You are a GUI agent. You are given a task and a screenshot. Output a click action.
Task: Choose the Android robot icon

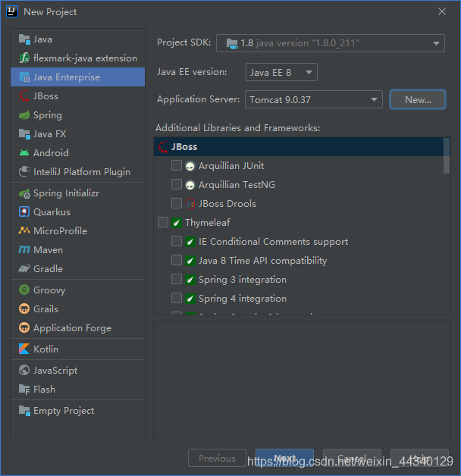coord(24,152)
